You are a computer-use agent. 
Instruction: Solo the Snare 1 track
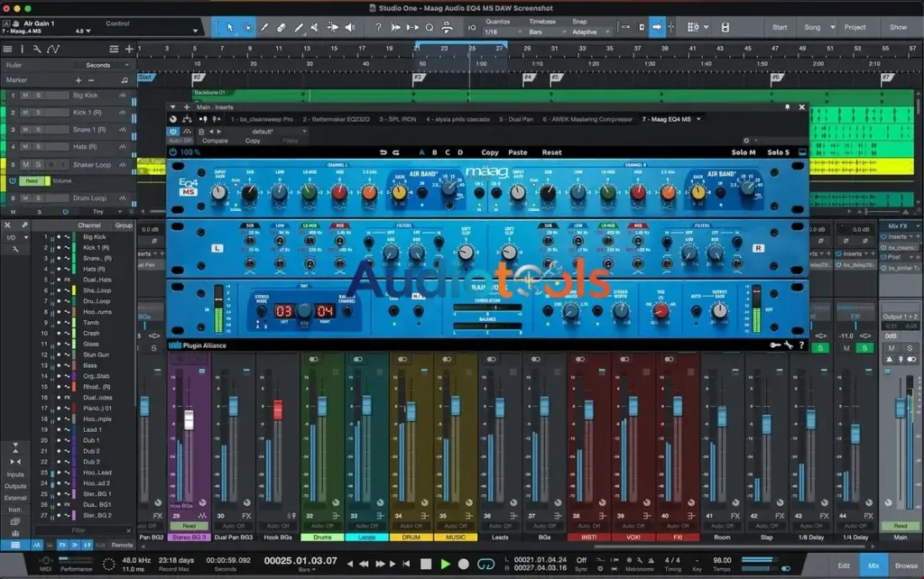pyautogui.click(x=38, y=130)
